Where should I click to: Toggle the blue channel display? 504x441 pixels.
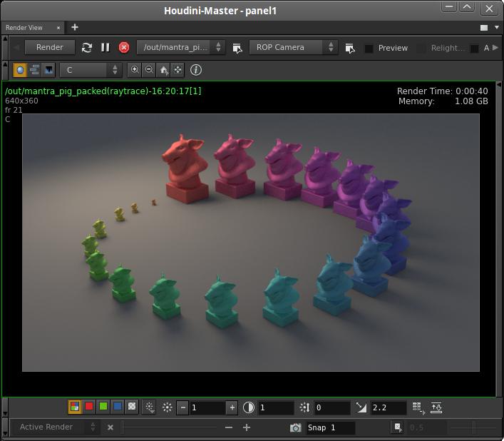(x=118, y=407)
